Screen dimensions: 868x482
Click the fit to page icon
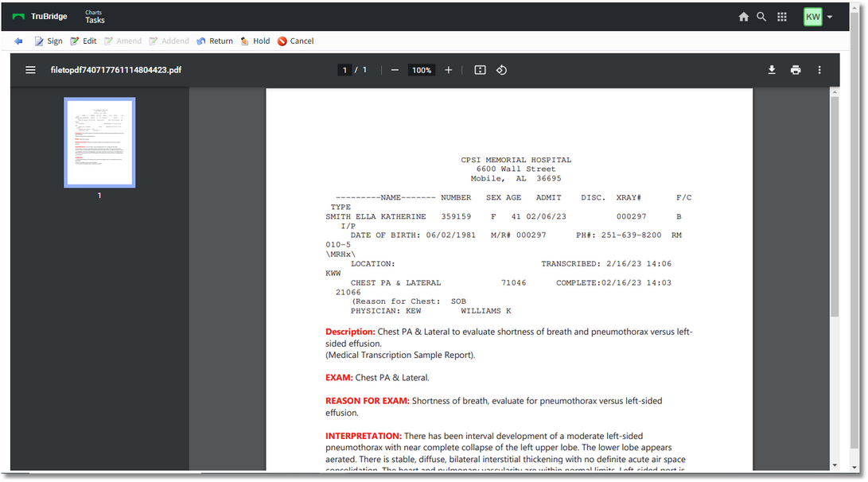pos(480,70)
